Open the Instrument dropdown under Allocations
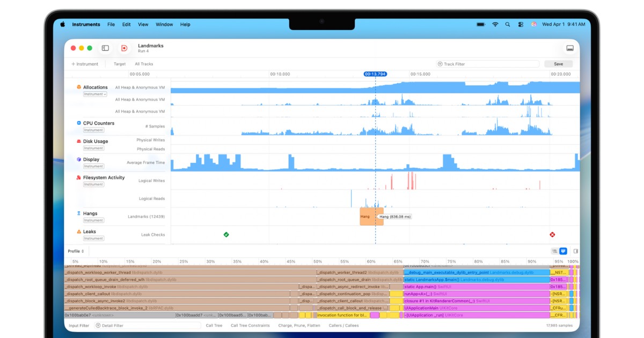The height and width of the screenshot is (338, 644). click(x=94, y=94)
